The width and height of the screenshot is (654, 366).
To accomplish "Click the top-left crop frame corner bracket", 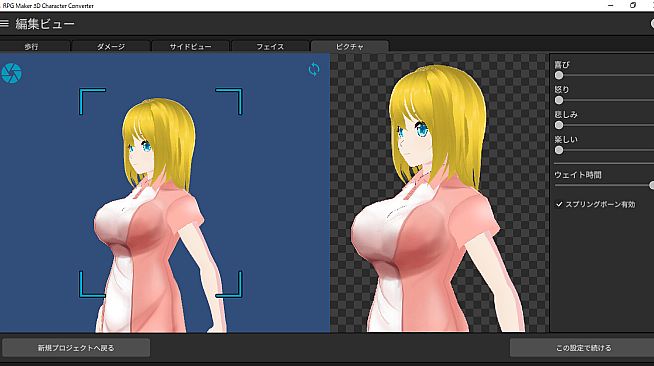I will pos(92,101).
